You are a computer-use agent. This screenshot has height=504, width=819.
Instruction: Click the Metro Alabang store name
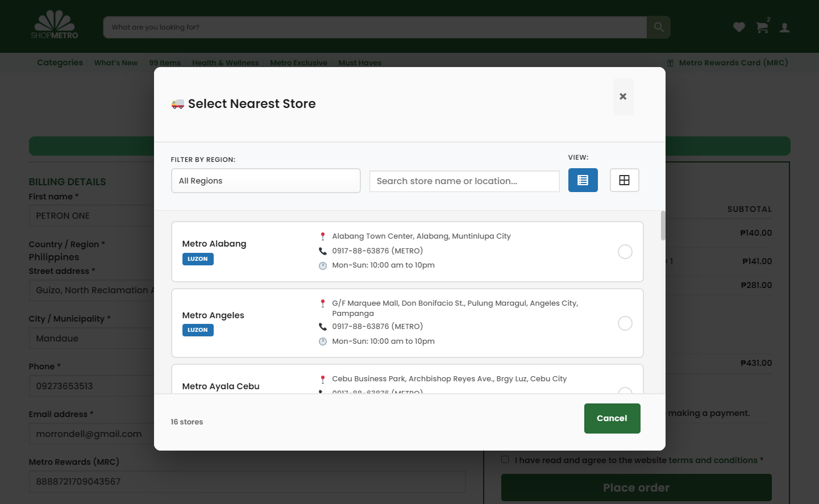click(x=214, y=244)
